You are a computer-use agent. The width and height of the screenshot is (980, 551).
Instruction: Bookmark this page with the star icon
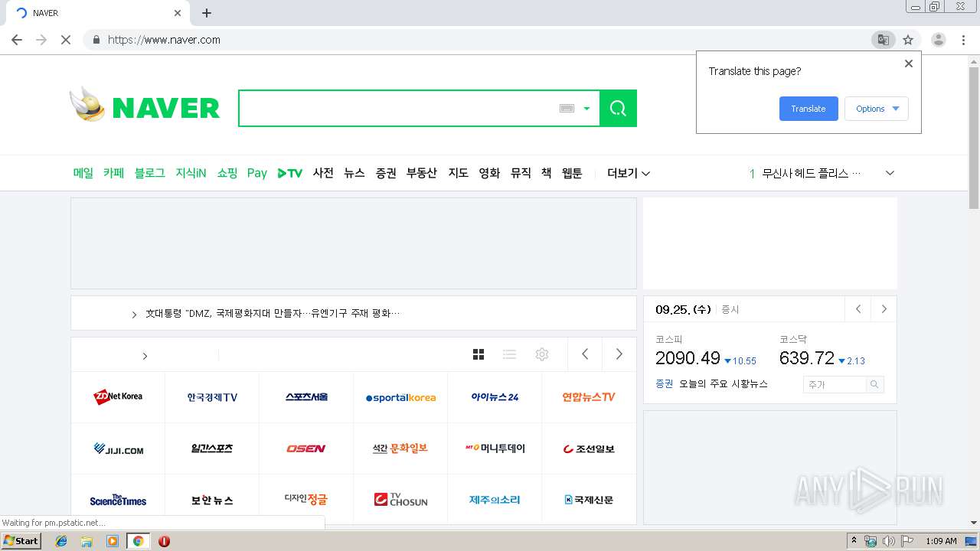[908, 40]
